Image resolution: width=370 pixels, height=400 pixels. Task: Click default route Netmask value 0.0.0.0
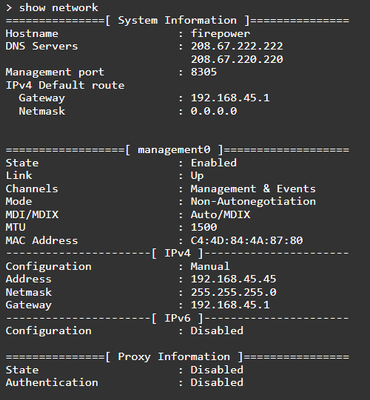click(214, 111)
